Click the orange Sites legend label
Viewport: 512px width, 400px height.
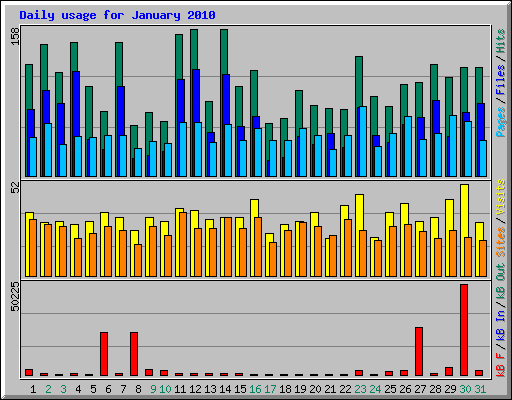pos(501,242)
